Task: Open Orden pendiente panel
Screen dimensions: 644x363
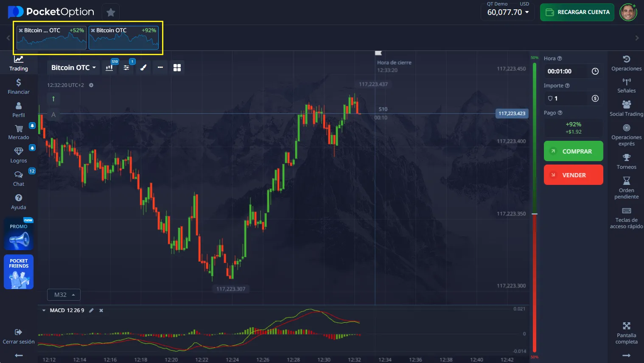Action: click(x=627, y=188)
